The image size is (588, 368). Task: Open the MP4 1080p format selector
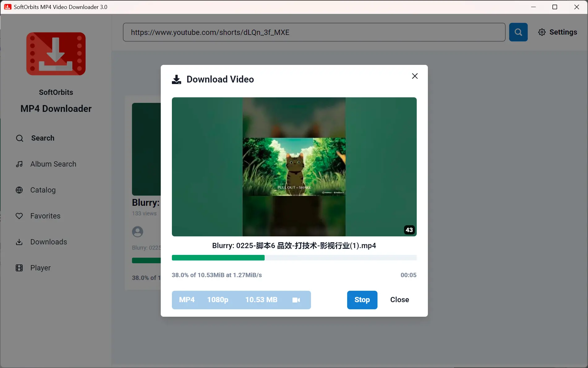tap(241, 300)
